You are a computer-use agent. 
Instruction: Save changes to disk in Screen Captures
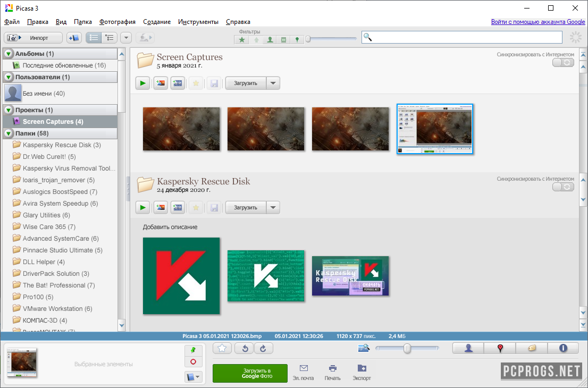[214, 83]
